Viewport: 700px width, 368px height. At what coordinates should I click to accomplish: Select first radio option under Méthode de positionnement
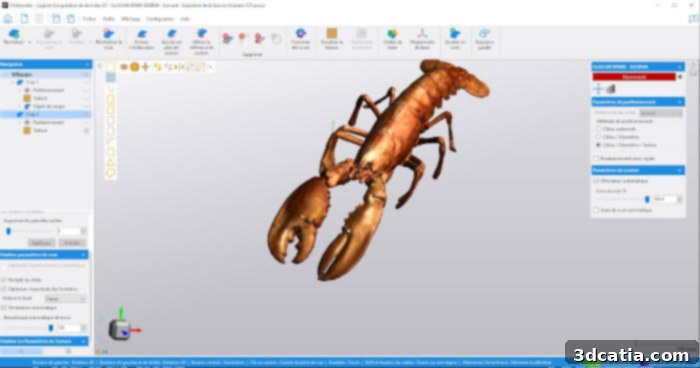(598, 129)
